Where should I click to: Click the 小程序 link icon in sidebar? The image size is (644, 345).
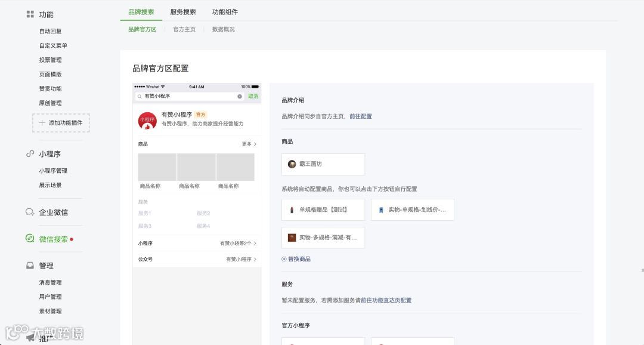(x=30, y=154)
